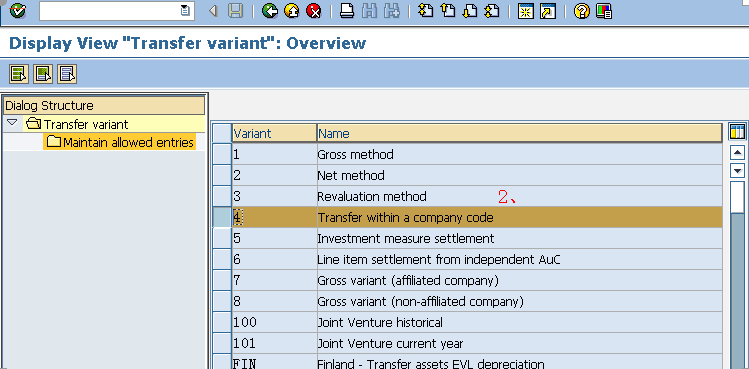
Task: Click the Print icon
Action: pos(347,11)
